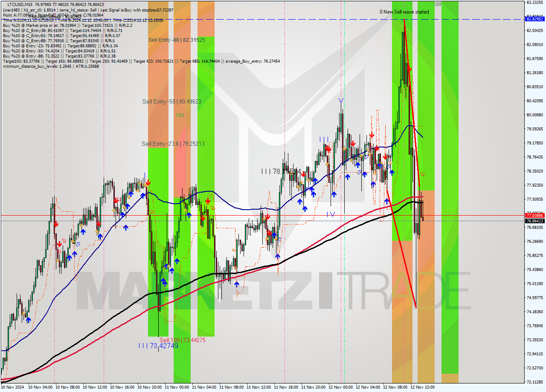This screenshot has height=392, width=546.
Task: Click the green '100' label on chart
Action: click(180, 115)
